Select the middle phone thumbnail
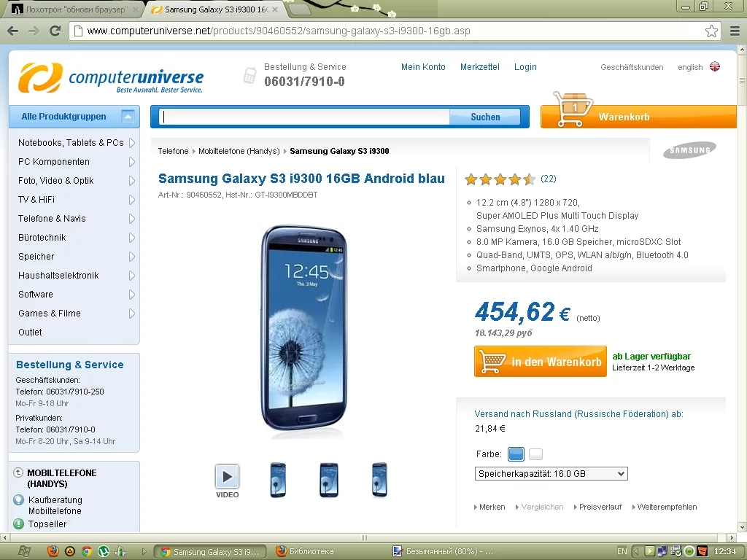Viewport: 747px width, 560px height. pos(329,480)
